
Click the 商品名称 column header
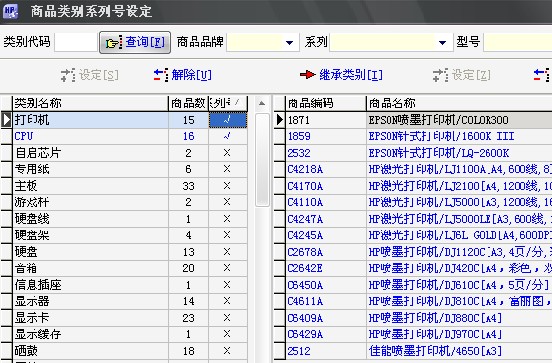point(459,103)
